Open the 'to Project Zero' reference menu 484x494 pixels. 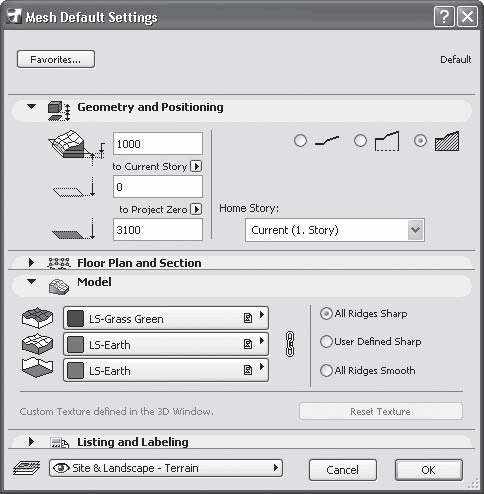pyautogui.click(x=196, y=209)
